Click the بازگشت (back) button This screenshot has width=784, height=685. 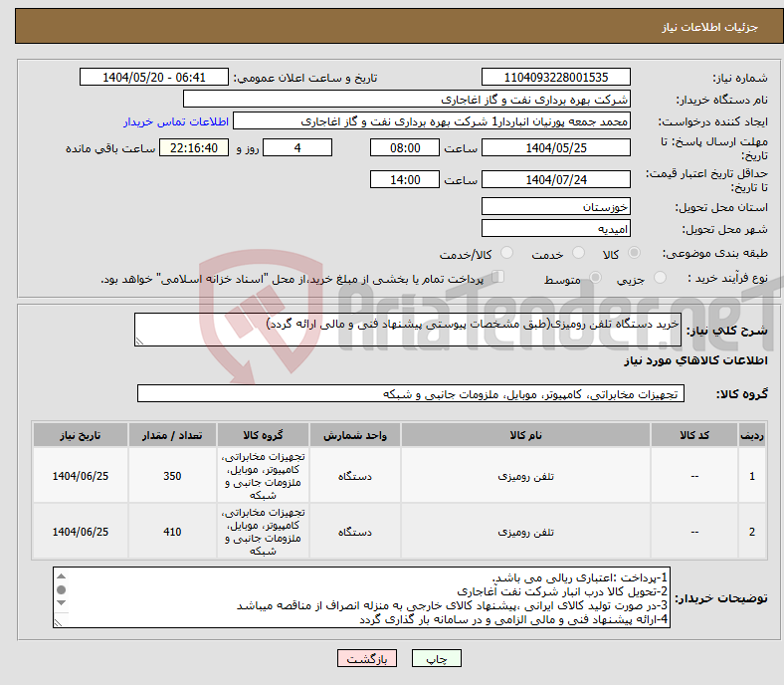pyautogui.click(x=367, y=658)
